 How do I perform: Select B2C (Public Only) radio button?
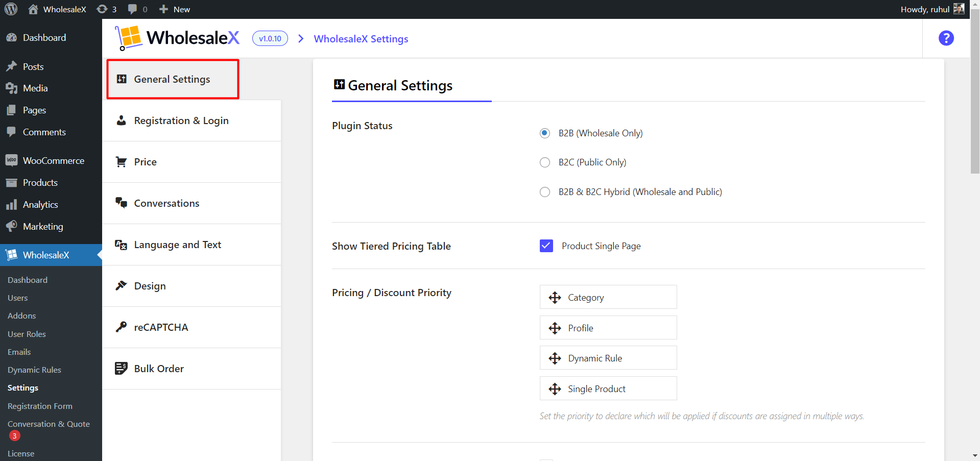[545, 162]
